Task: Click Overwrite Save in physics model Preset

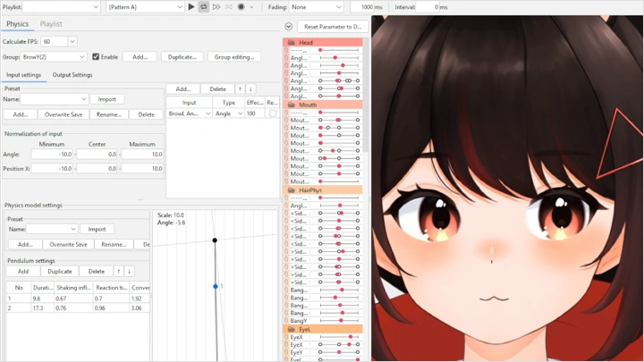Action: point(68,244)
